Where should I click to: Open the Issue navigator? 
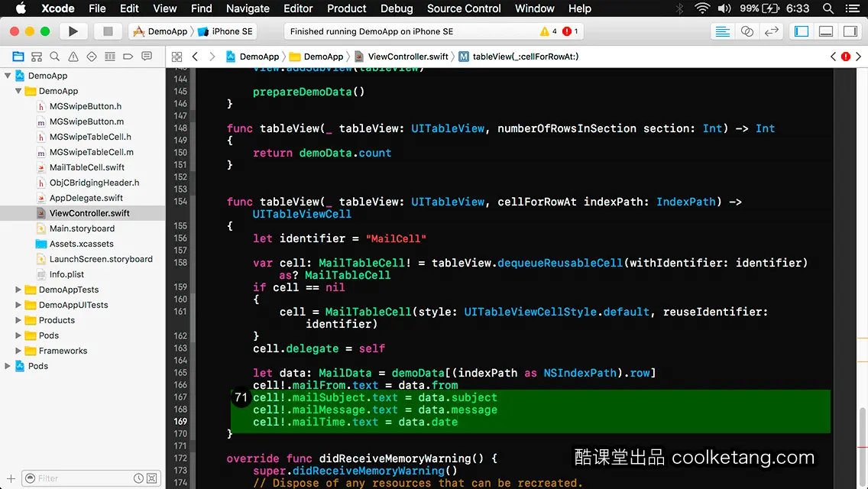click(73, 57)
